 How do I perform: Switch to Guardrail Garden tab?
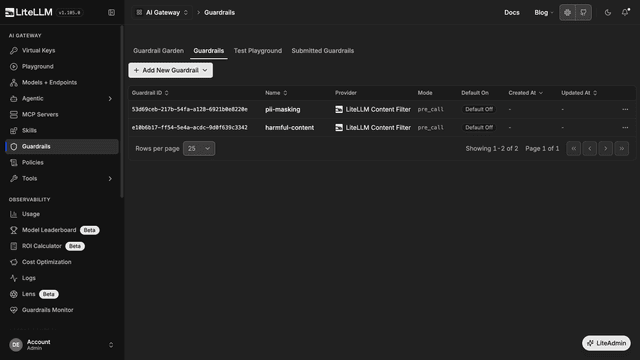[158, 51]
